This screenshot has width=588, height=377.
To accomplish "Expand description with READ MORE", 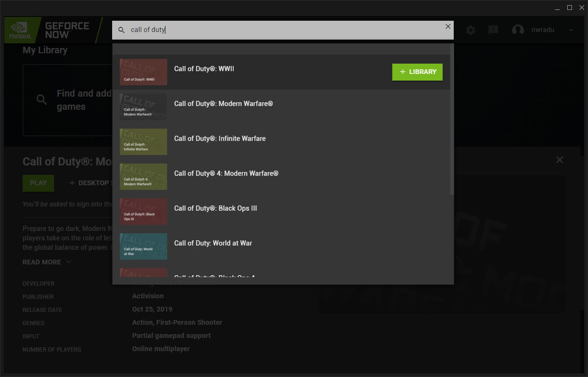I will [x=47, y=262].
